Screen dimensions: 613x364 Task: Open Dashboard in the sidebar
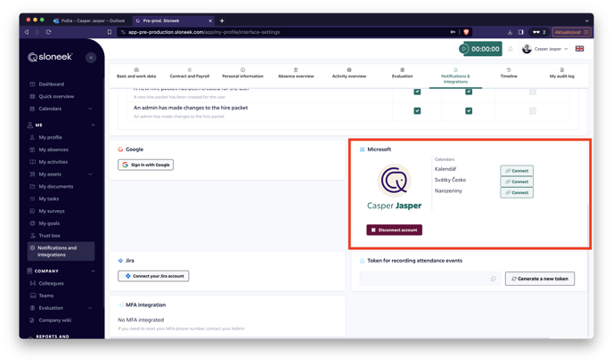coord(51,84)
